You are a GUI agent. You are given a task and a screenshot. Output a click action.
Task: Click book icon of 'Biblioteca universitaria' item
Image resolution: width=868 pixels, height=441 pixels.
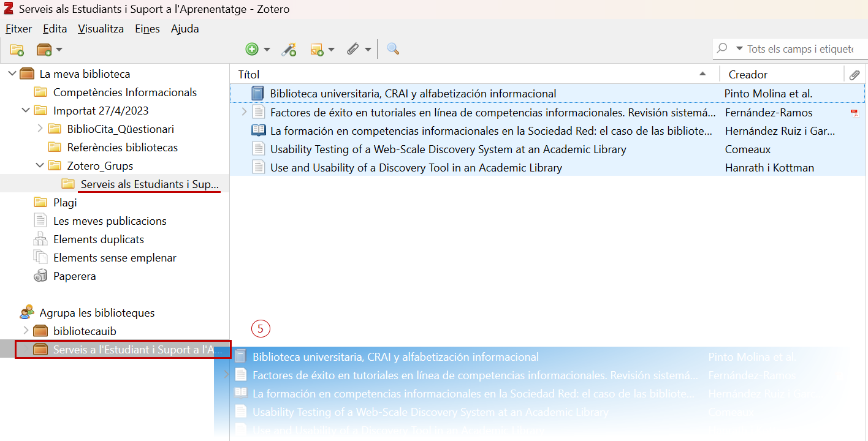[257, 94]
